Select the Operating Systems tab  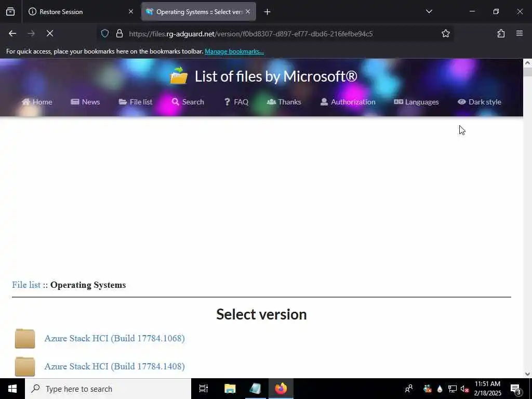[x=198, y=12]
